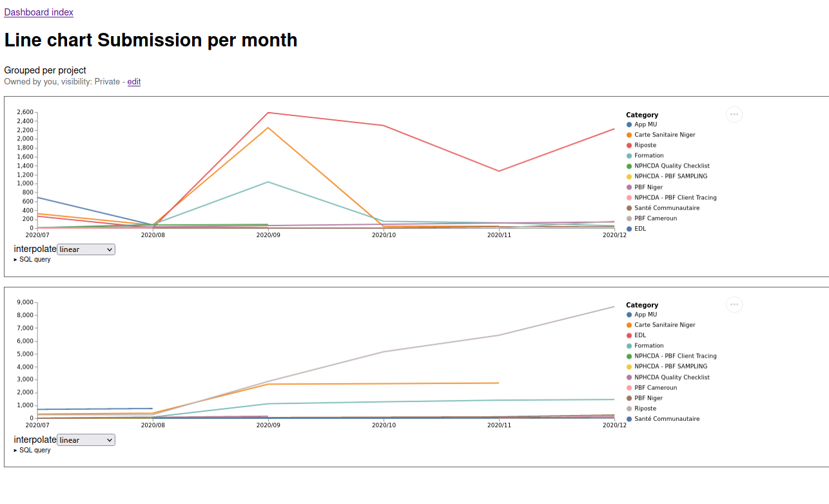The width and height of the screenshot is (829, 504).
Task: Click Carte Sanitaire Niger legend dot in top chart
Action: tap(629, 135)
